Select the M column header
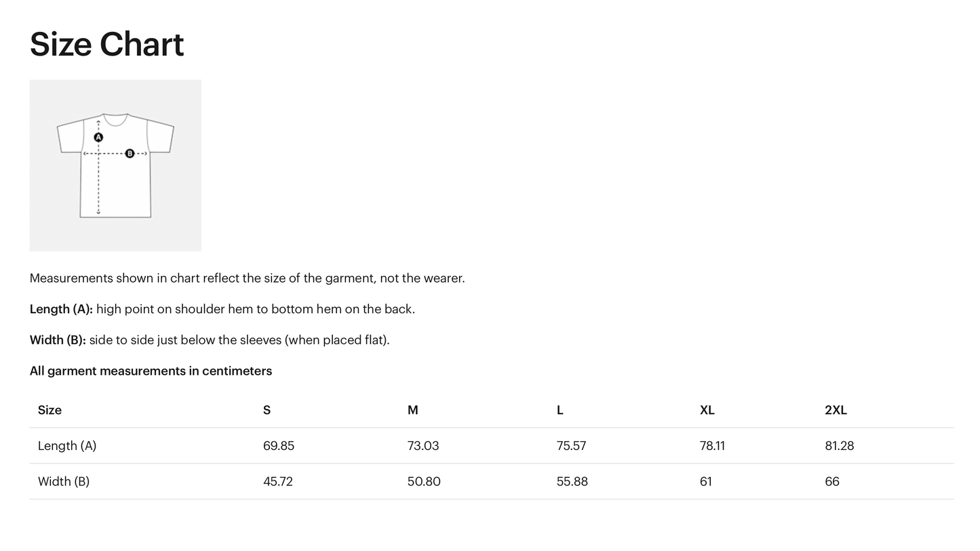This screenshot has width=980, height=551. pyautogui.click(x=412, y=410)
